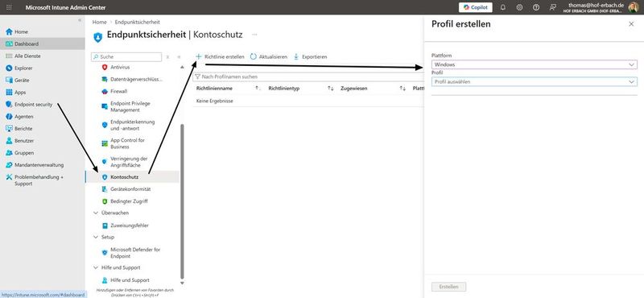Open the Profil auswählen dropdown

tap(534, 82)
